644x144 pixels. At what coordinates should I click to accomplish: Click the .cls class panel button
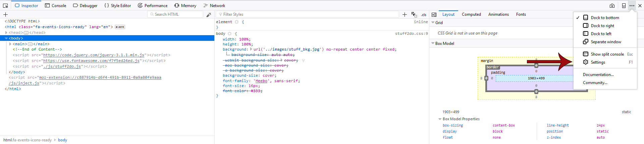424,15
